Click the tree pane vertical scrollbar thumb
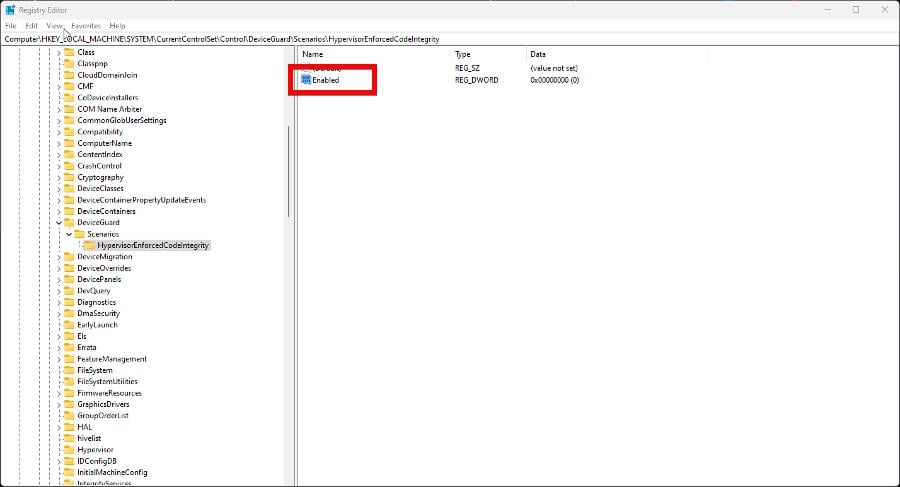Image resolution: width=900 pixels, height=487 pixels. 289,171
